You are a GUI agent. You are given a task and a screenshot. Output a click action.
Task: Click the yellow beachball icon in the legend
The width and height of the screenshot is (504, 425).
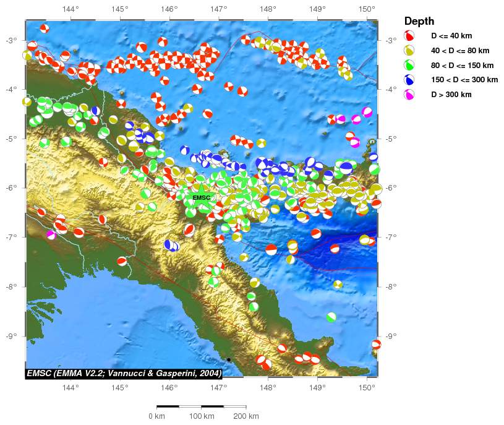(409, 51)
